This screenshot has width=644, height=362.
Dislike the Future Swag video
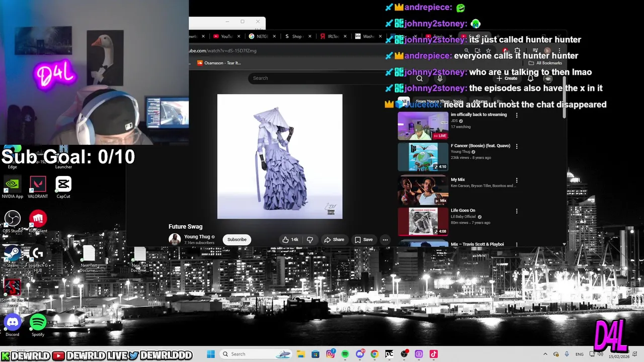pyautogui.click(x=310, y=240)
